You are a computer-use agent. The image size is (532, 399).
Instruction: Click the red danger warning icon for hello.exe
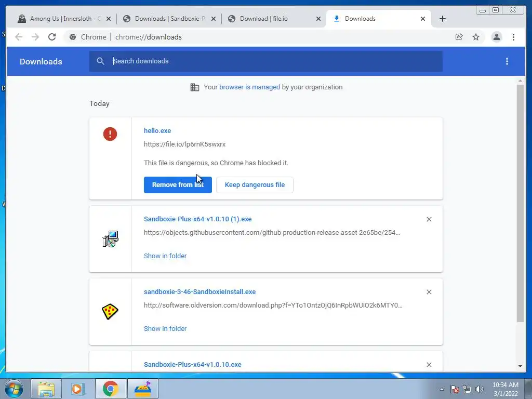pyautogui.click(x=110, y=134)
